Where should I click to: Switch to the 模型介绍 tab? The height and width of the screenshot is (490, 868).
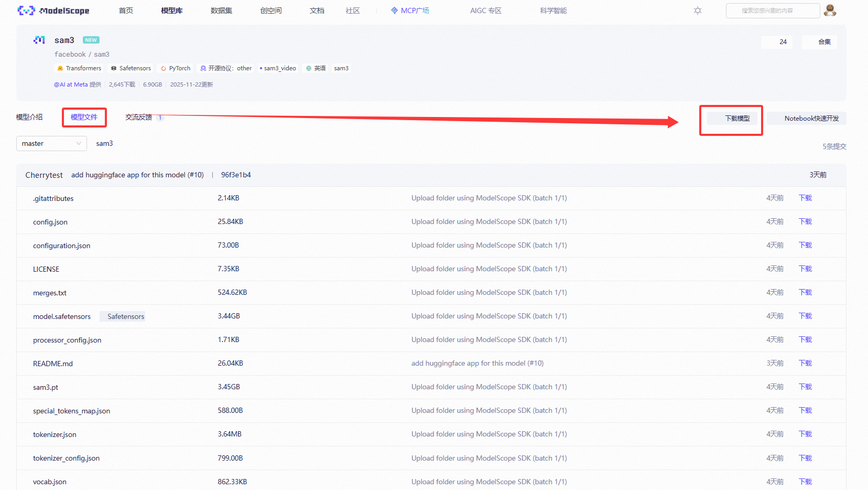tap(29, 117)
